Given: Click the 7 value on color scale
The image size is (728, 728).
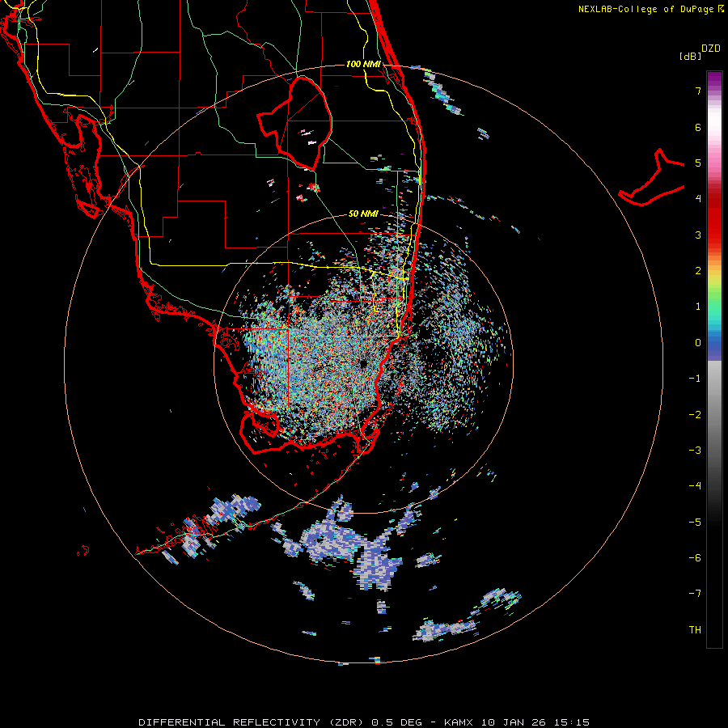Looking at the screenshot, I should point(698,91).
